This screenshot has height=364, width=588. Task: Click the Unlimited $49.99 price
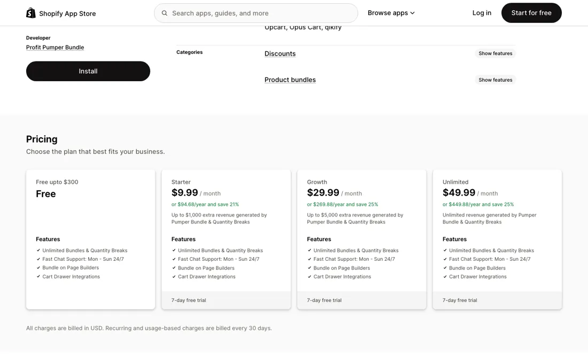pos(459,192)
